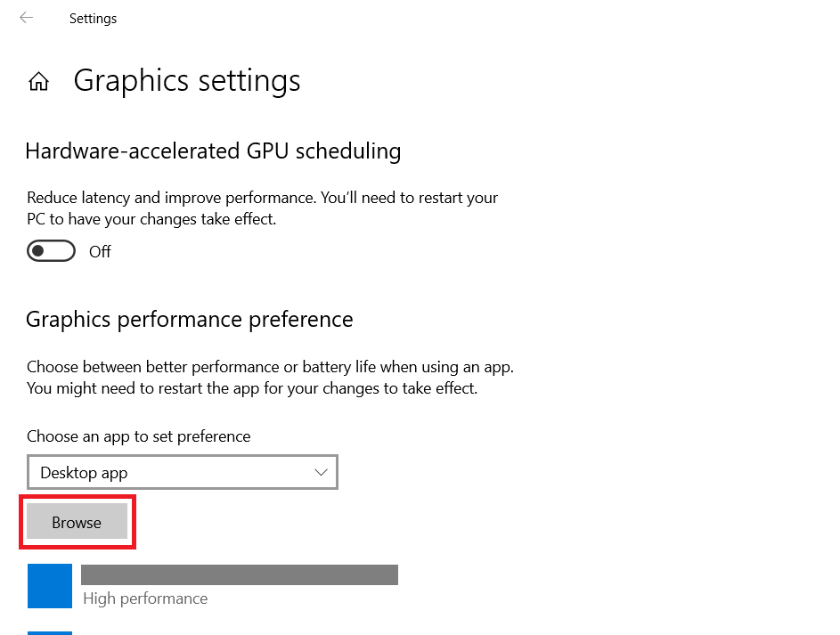The height and width of the screenshot is (635, 840).
Task: Click the better performance or battery life paragraph
Action: pos(271,378)
